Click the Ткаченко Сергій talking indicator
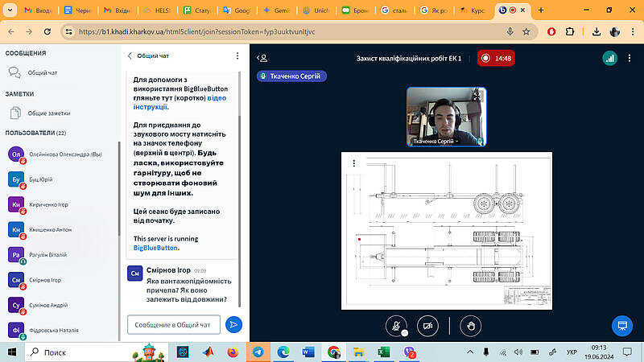The height and width of the screenshot is (362, 644). point(291,76)
